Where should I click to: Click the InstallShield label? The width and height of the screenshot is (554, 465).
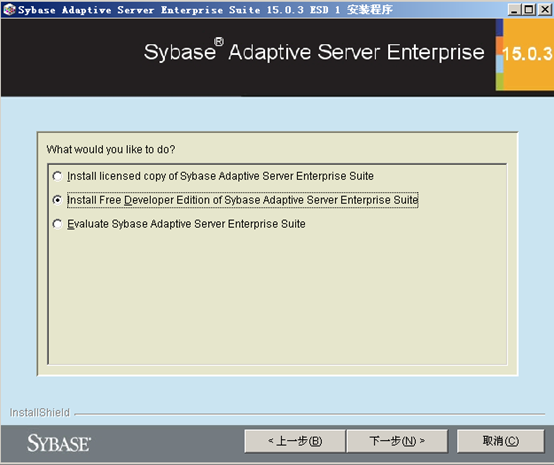(40, 412)
